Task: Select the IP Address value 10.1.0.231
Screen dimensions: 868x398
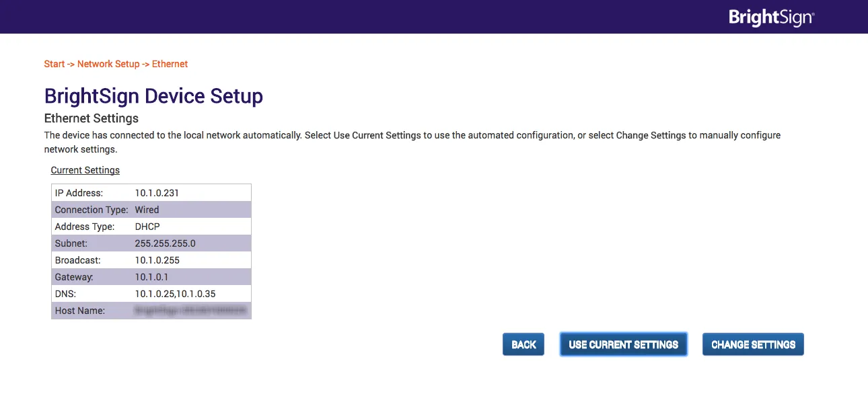Action: point(157,193)
